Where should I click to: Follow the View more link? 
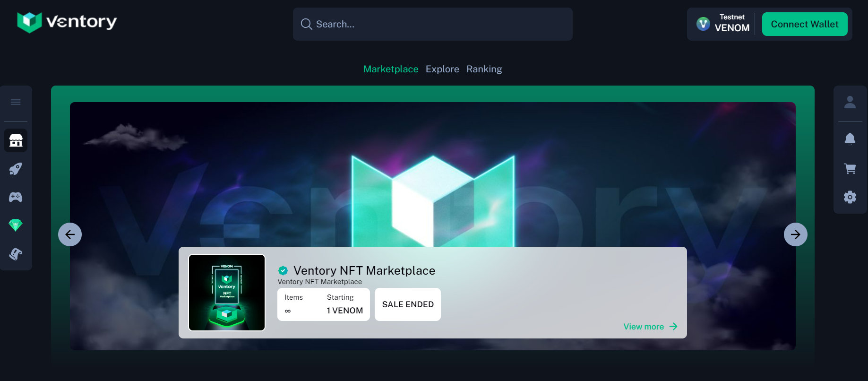(x=650, y=327)
